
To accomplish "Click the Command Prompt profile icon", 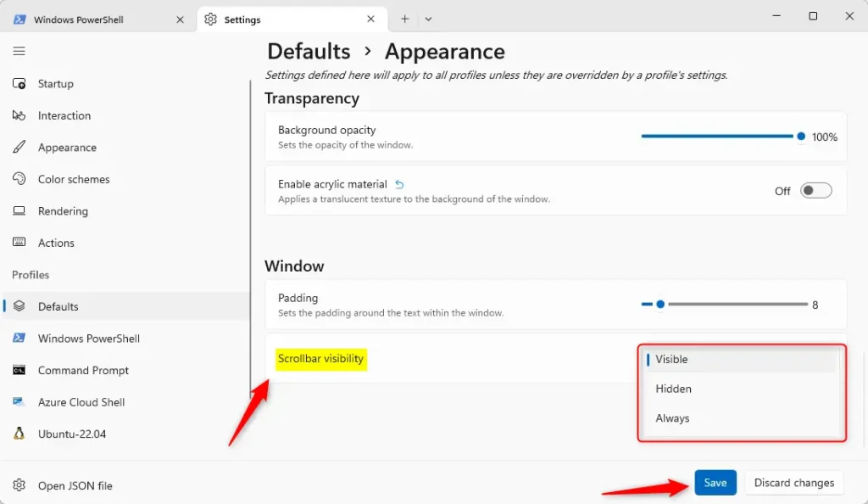I will (19, 370).
